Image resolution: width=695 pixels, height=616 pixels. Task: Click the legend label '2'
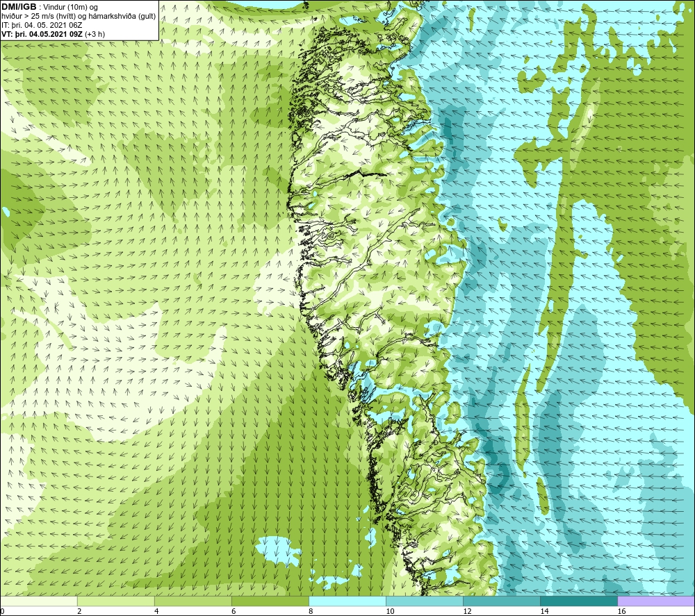79,611
